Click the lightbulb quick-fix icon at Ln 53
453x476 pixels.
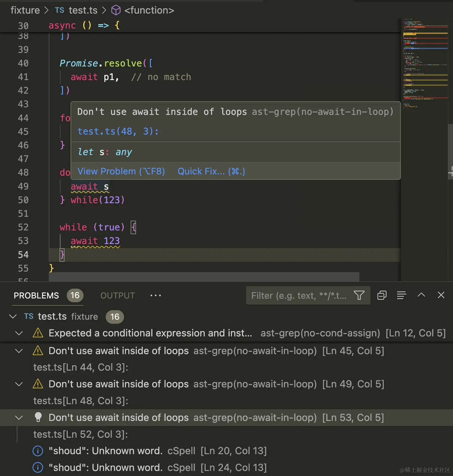point(38,417)
